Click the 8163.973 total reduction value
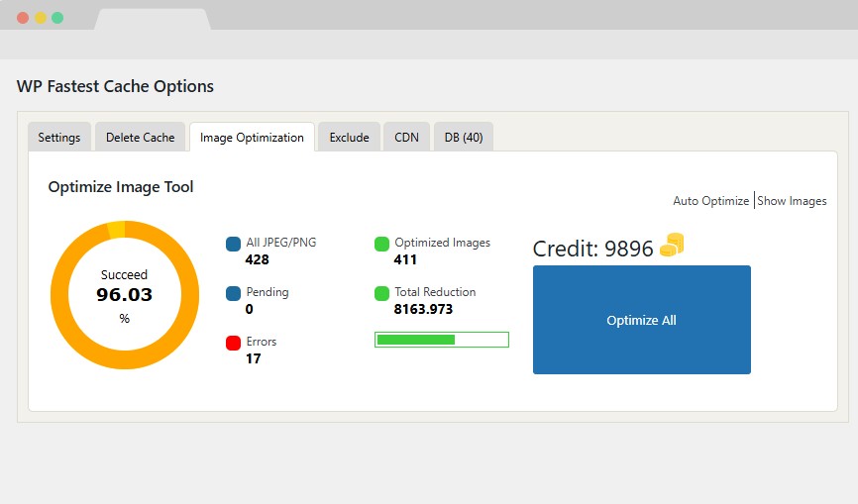Screen dimensions: 858x504 [423, 309]
